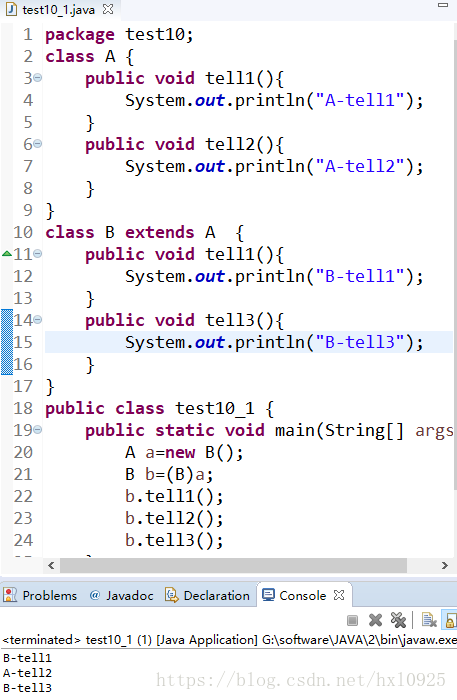
Task: Click the main method signature on line 19
Action: [x=269, y=430]
